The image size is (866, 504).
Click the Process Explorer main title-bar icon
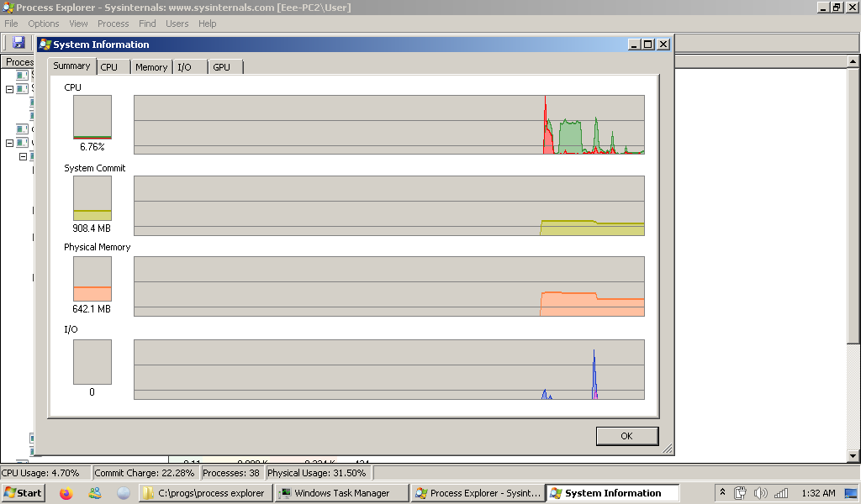click(x=8, y=8)
